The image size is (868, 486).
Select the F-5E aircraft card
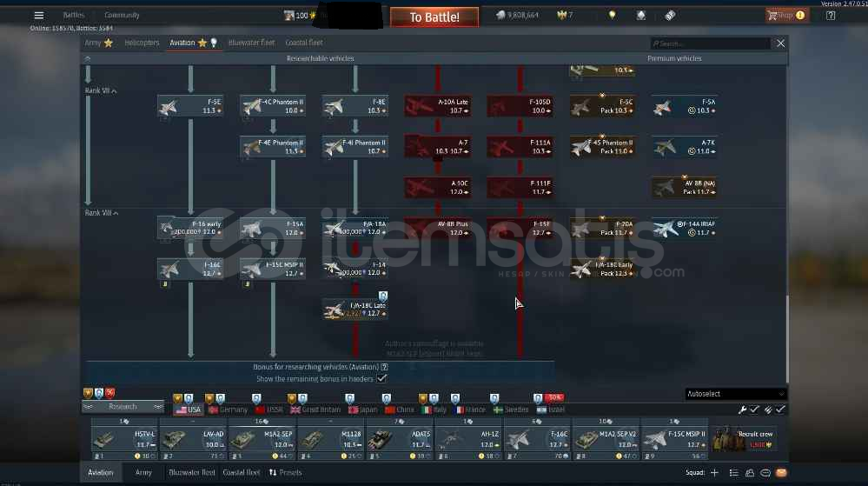pos(190,106)
